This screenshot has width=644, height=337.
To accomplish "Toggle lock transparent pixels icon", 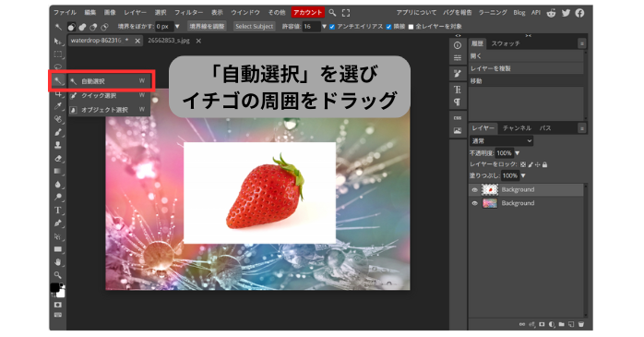I will (x=523, y=164).
